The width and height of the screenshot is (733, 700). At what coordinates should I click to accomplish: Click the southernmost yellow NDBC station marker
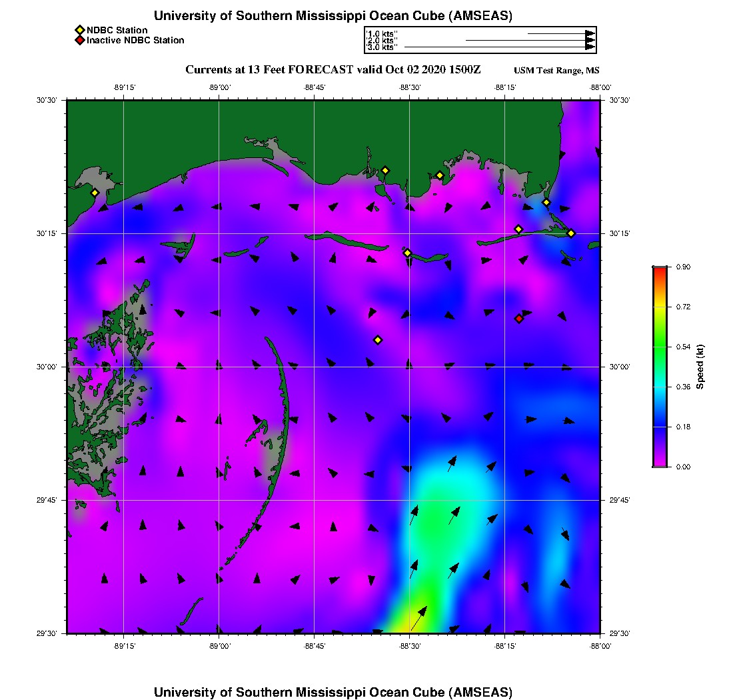378,340
